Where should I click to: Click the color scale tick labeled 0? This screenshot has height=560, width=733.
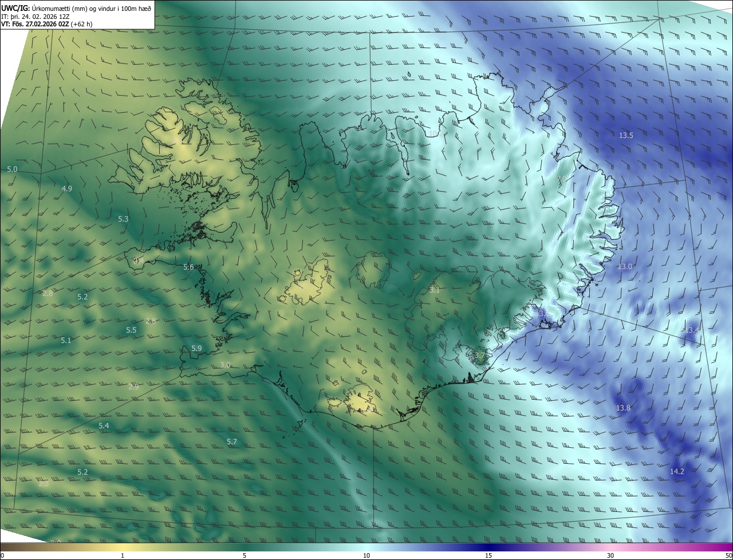tap(2, 555)
